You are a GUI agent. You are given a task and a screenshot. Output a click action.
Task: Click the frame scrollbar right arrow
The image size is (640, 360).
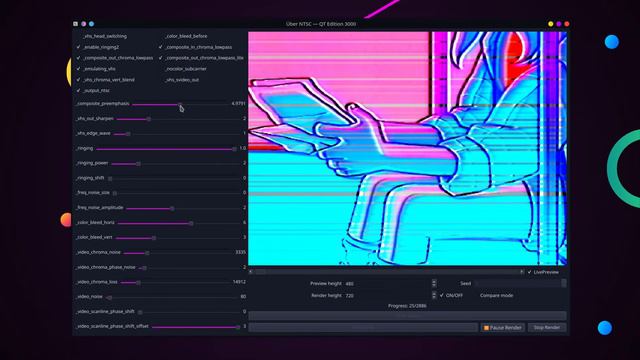[x=522, y=272]
